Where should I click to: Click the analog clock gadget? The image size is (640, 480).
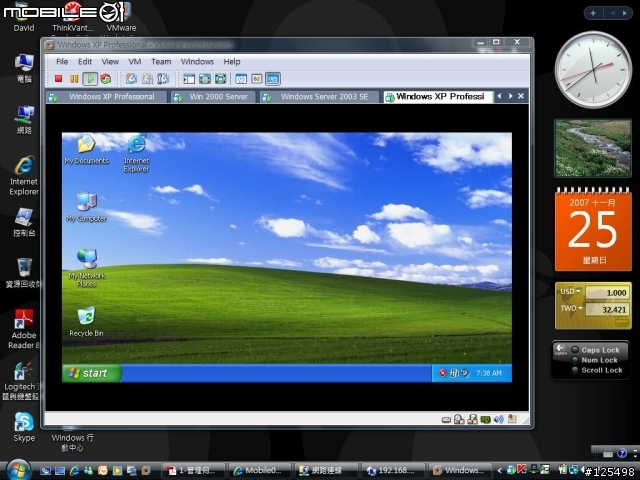click(x=593, y=70)
